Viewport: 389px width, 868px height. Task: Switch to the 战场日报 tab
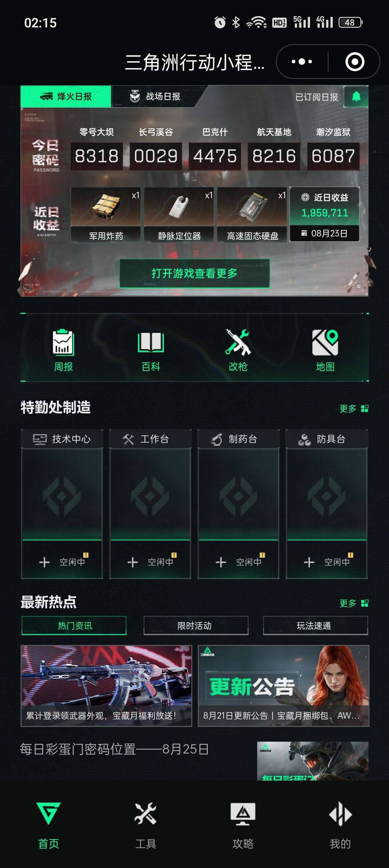point(155,96)
